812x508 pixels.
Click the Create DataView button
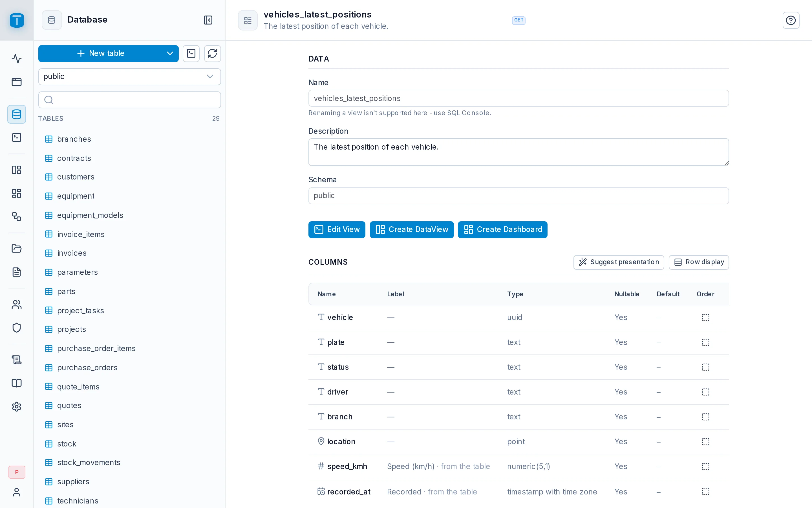(x=412, y=229)
